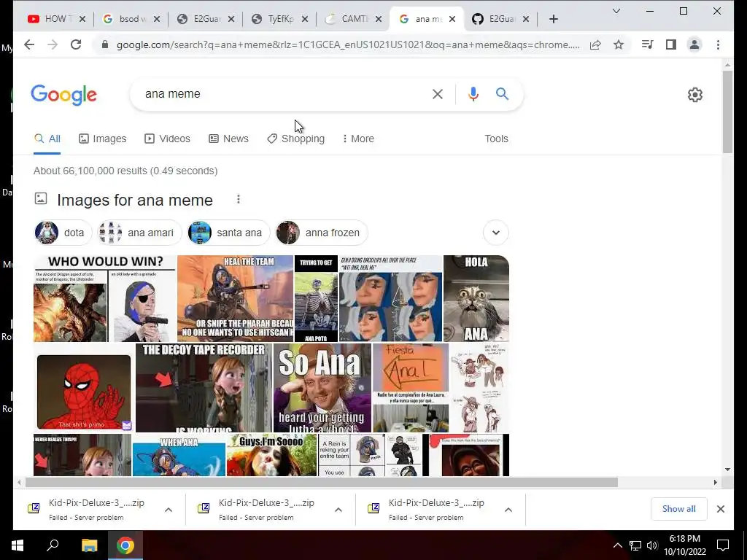747x560 pixels.
Task: Switch to the News results tab
Action: coord(228,139)
